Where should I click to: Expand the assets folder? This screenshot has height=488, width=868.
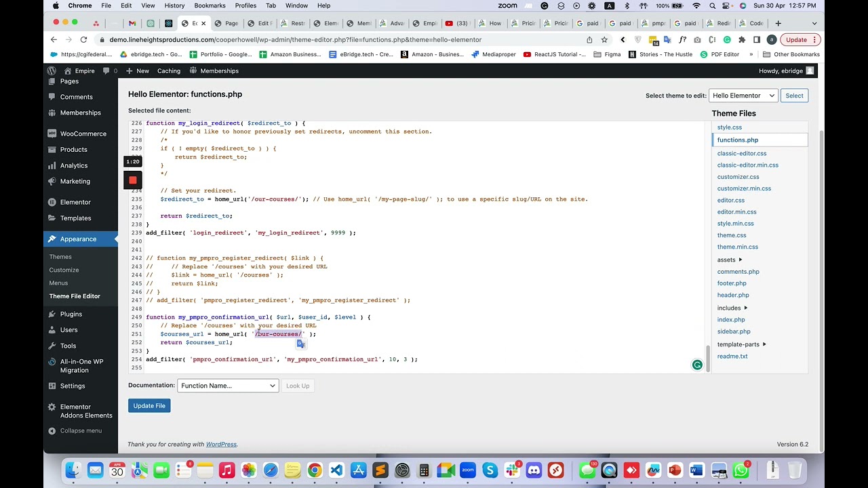point(730,260)
